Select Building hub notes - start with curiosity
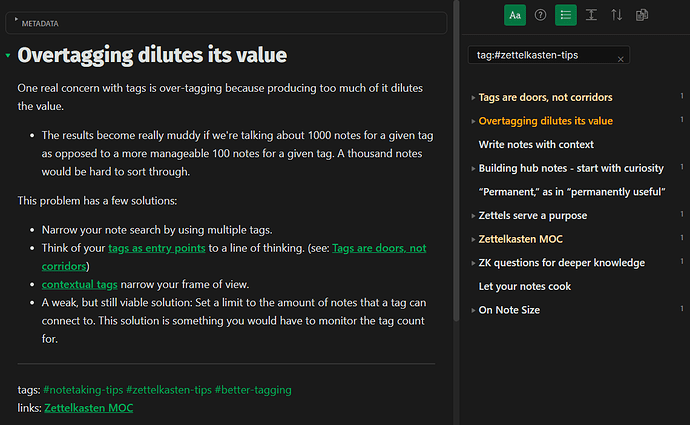The width and height of the screenshot is (690, 425). (x=571, y=168)
